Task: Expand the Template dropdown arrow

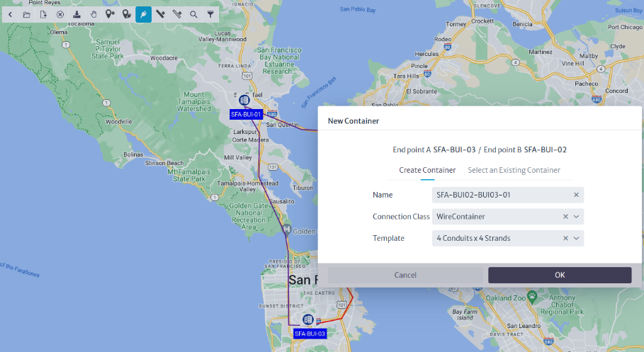Action: [x=577, y=239]
